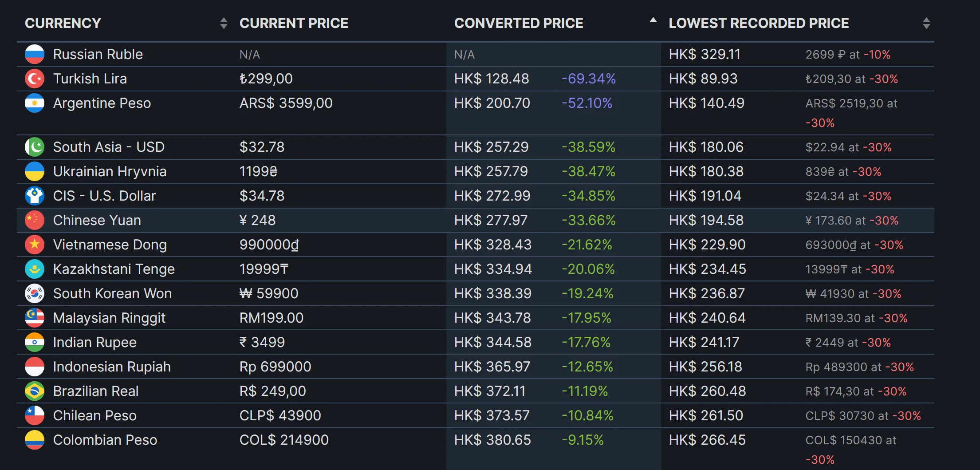Click the Converted Price sort arrow
Viewport: 980px width, 470px height.
pyautogui.click(x=652, y=20)
